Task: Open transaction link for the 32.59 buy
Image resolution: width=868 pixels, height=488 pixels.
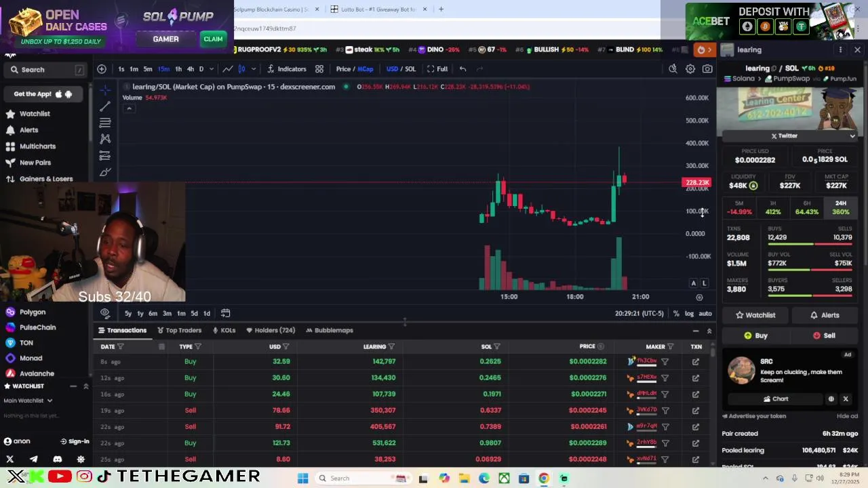Action: [x=696, y=362]
